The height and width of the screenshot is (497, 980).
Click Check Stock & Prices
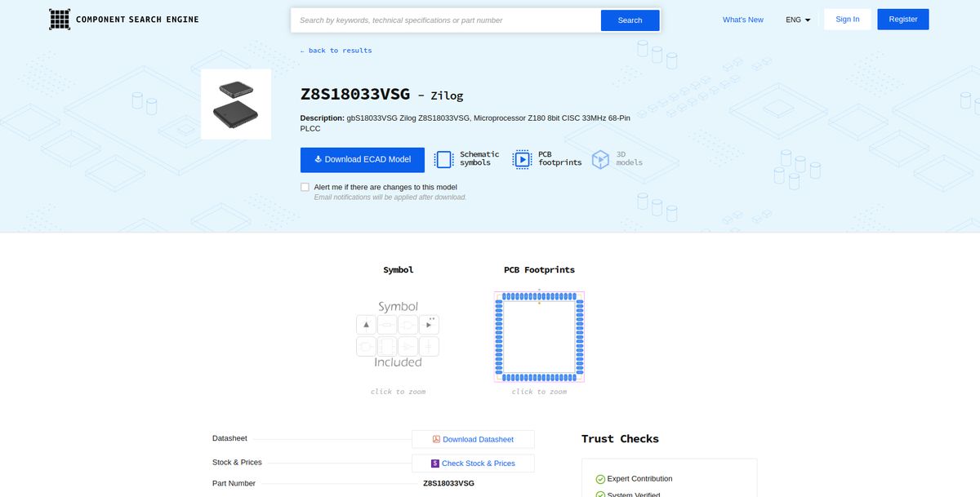coord(478,463)
